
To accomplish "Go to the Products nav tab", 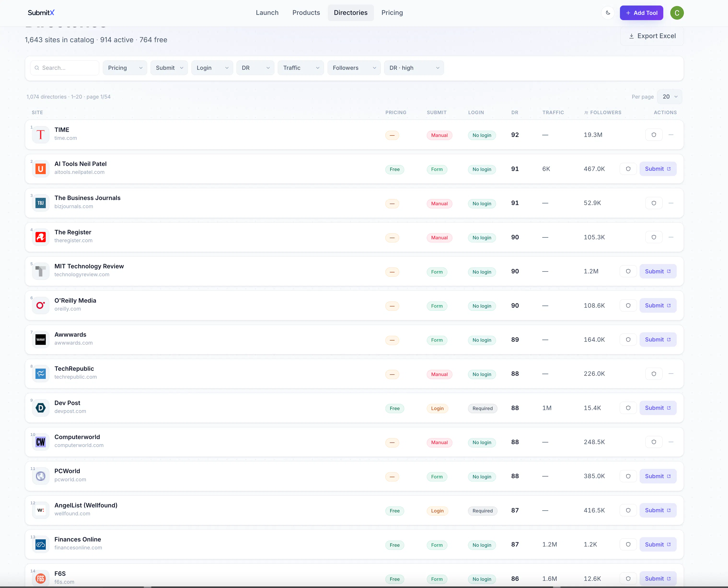I will [x=306, y=13].
